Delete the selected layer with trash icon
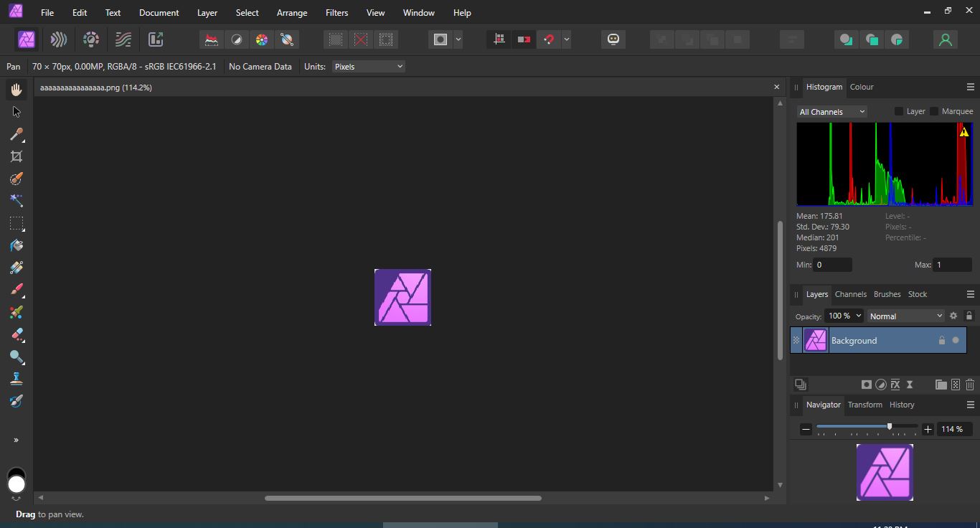Image resolution: width=980 pixels, height=528 pixels. (x=970, y=385)
